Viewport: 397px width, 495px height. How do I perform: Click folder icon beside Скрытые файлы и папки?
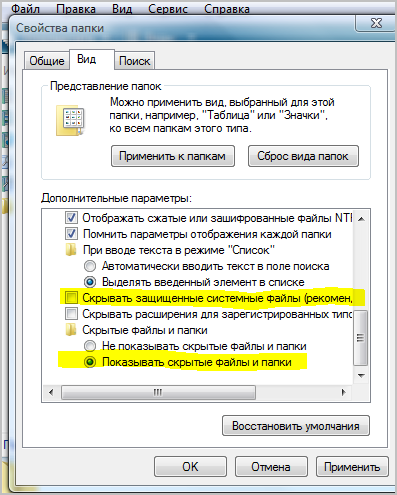[71, 330]
